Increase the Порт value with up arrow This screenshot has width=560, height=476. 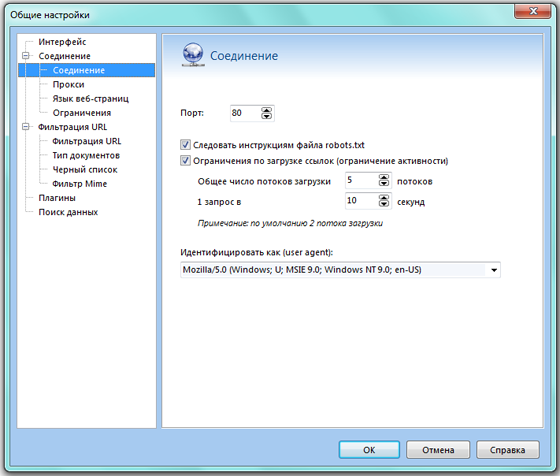click(266, 110)
